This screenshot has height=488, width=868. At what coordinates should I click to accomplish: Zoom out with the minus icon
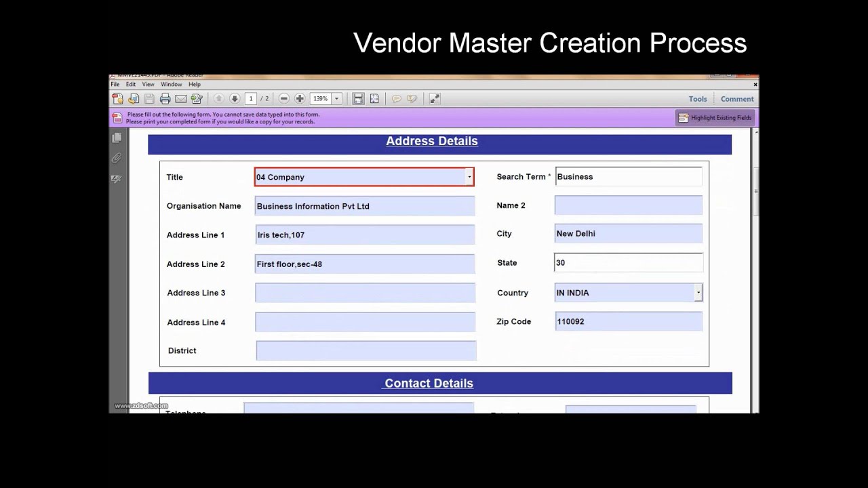[x=284, y=99]
